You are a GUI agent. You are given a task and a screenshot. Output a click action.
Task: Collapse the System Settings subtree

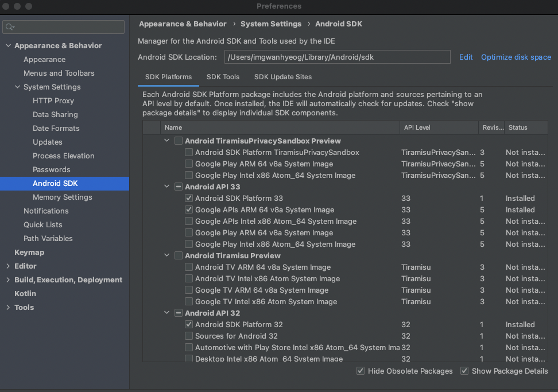(17, 87)
